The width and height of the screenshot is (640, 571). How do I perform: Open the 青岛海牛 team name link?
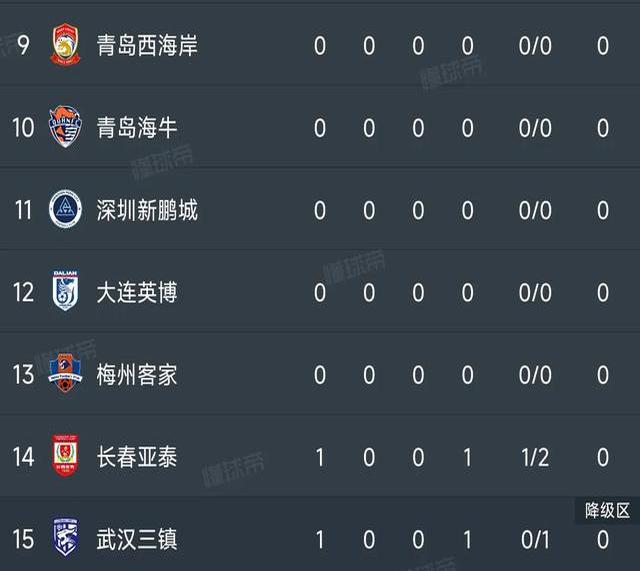(x=136, y=128)
